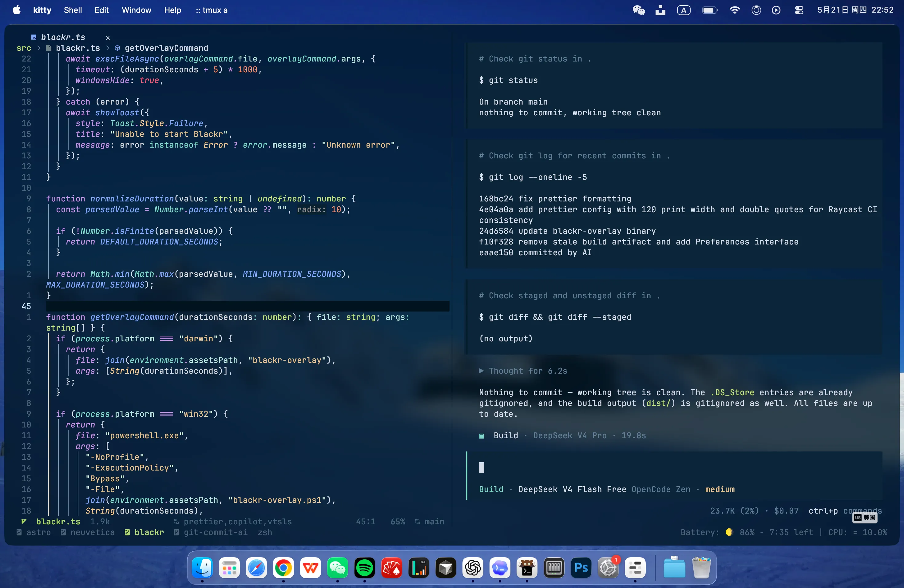
Task: Open the Solitaire cards app in Dock
Action: (x=392, y=568)
